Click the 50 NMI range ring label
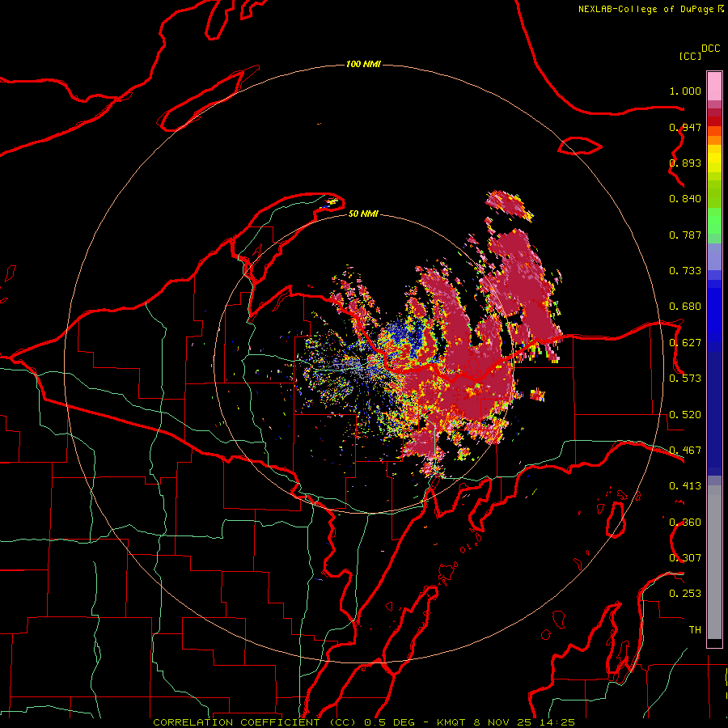The width and height of the screenshot is (728, 728). point(363,214)
